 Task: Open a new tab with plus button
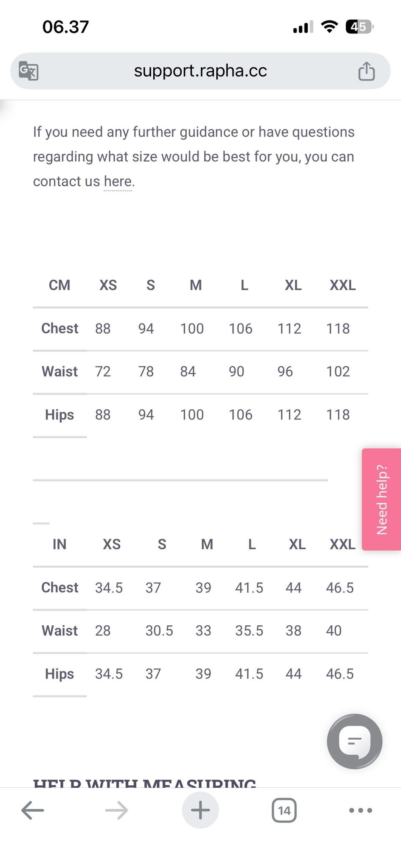(x=200, y=810)
